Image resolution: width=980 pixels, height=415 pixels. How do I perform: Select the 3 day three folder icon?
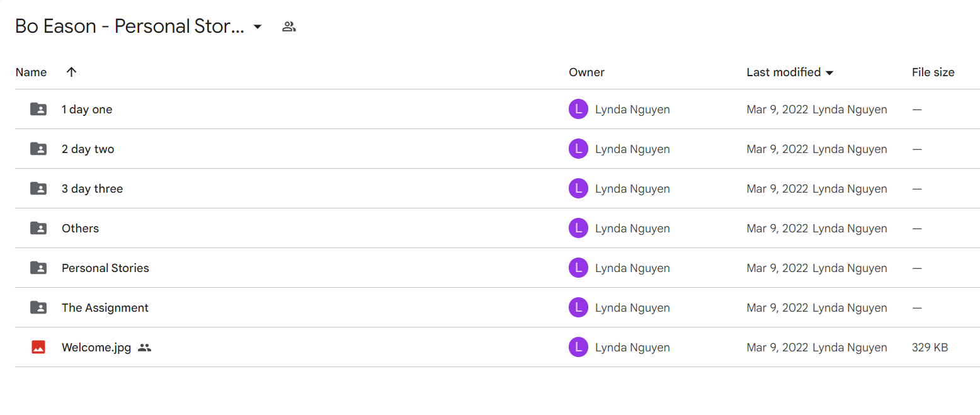[x=38, y=188]
